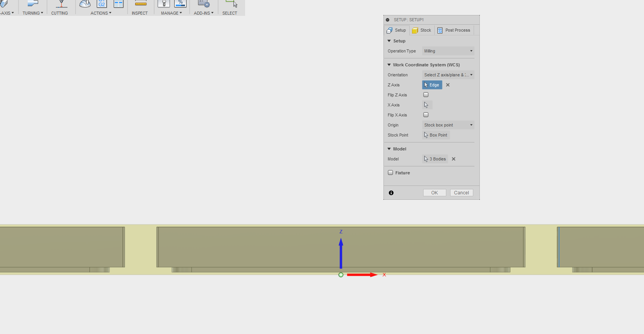644x334 pixels.
Task: Click the Turning tool icon
Action: pos(33,4)
